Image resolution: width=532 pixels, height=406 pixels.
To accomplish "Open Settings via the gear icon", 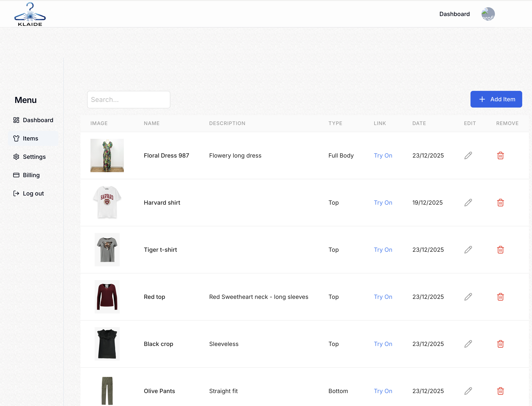I will (16, 157).
